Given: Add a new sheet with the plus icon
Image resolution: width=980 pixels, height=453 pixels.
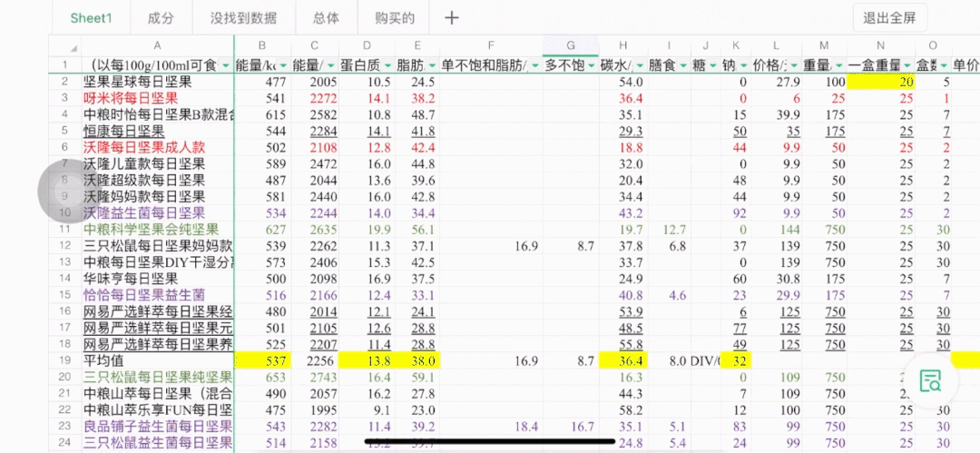Looking at the screenshot, I should (451, 17).
